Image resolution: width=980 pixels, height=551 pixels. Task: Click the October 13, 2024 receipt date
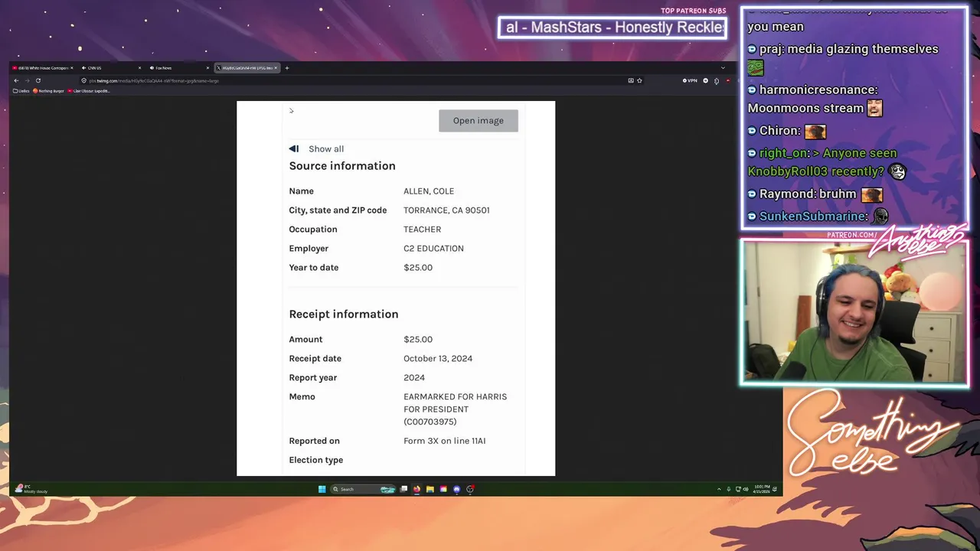438,359
